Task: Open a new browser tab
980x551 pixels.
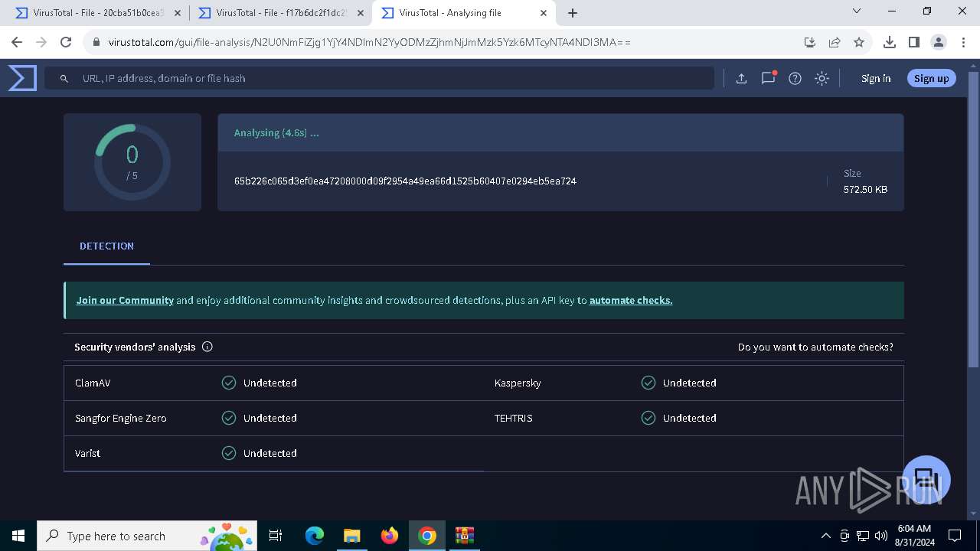Action: click(x=573, y=13)
